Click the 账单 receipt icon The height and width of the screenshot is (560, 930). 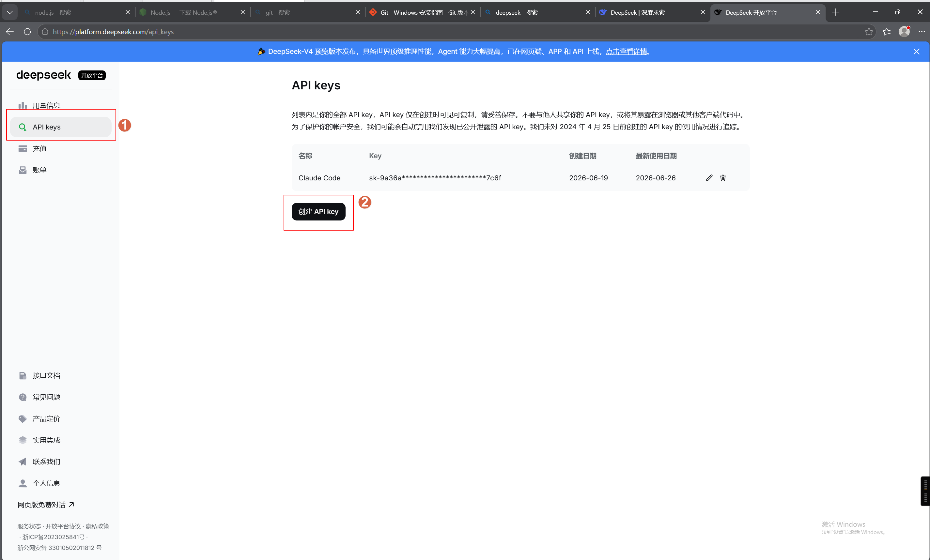click(x=23, y=170)
